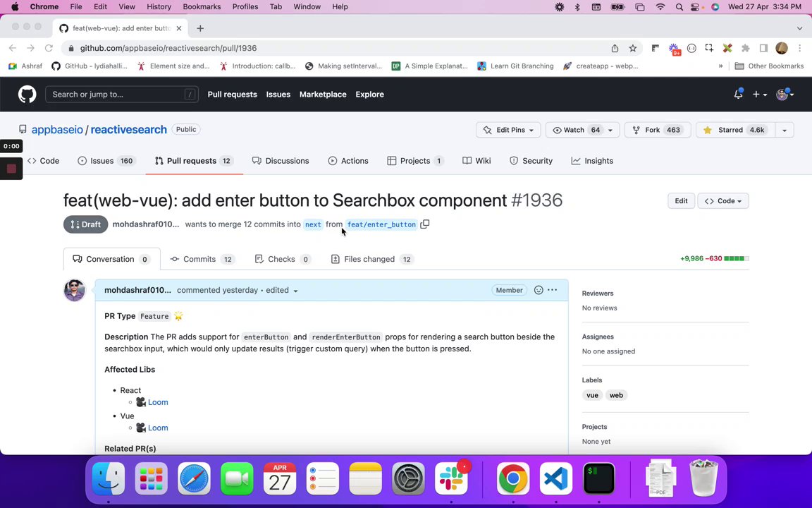
Task: Click the browser address bar URL
Action: point(168,48)
